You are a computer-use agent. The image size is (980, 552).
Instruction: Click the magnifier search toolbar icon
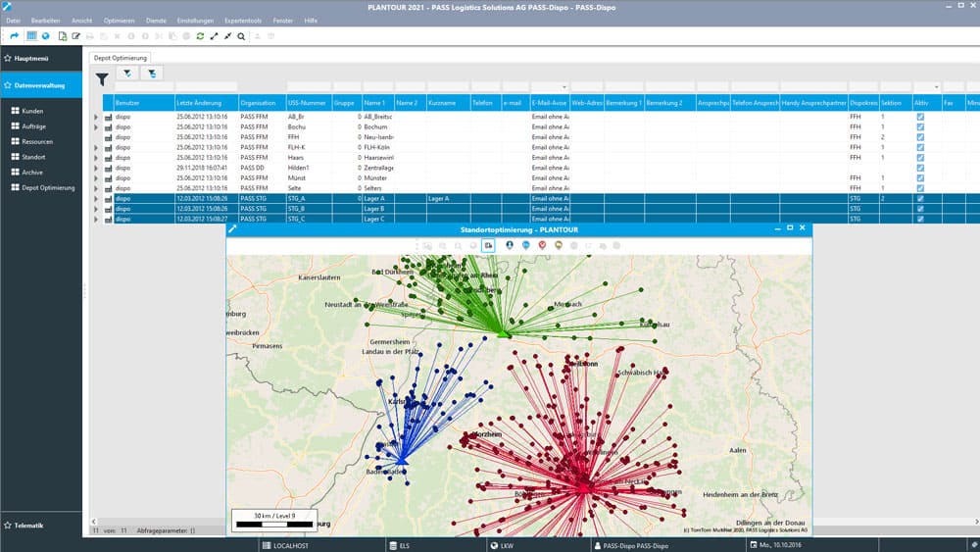241,36
